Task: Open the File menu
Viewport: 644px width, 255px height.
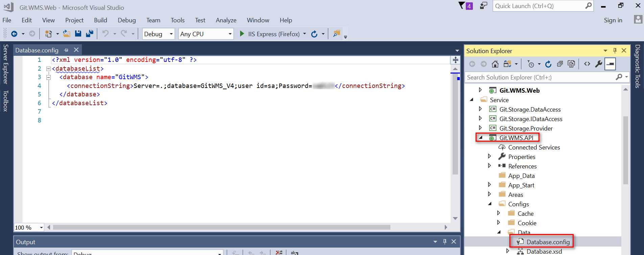Action: [x=7, y=20]
